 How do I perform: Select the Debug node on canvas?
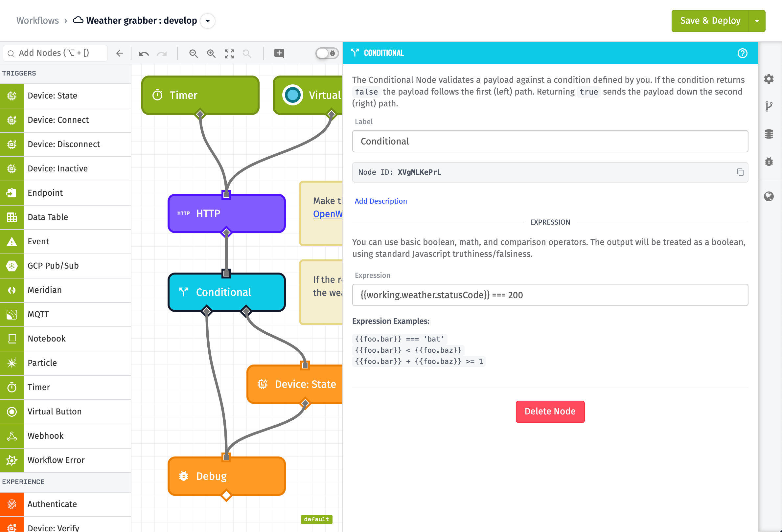pos(226,476)
